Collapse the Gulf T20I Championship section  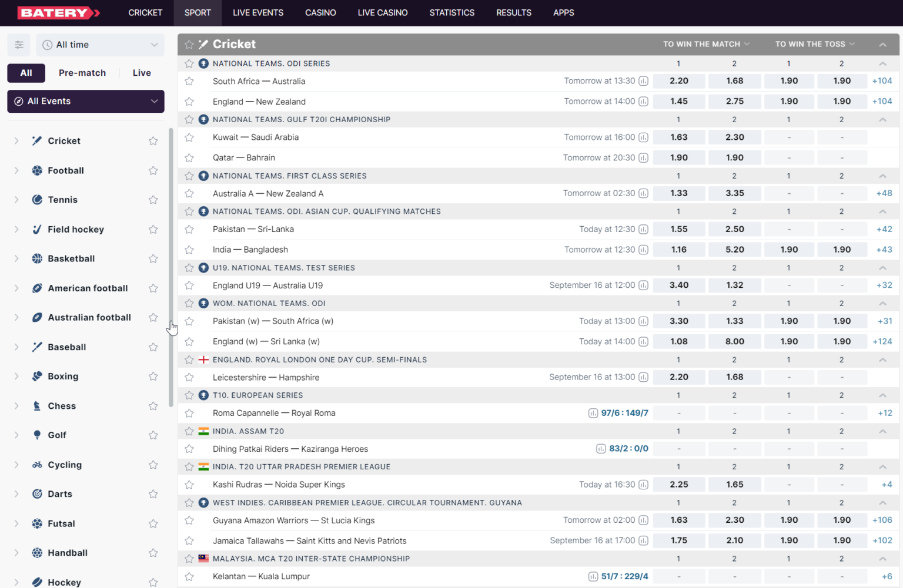tap(882, 120)
